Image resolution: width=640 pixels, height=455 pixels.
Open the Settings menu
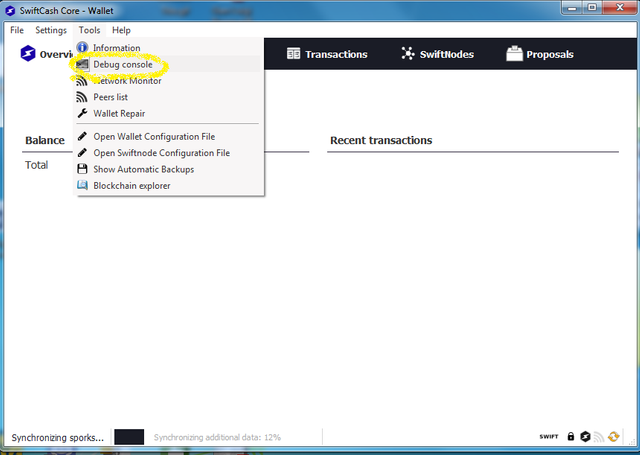pyautogui.click(x=51, y=30)
